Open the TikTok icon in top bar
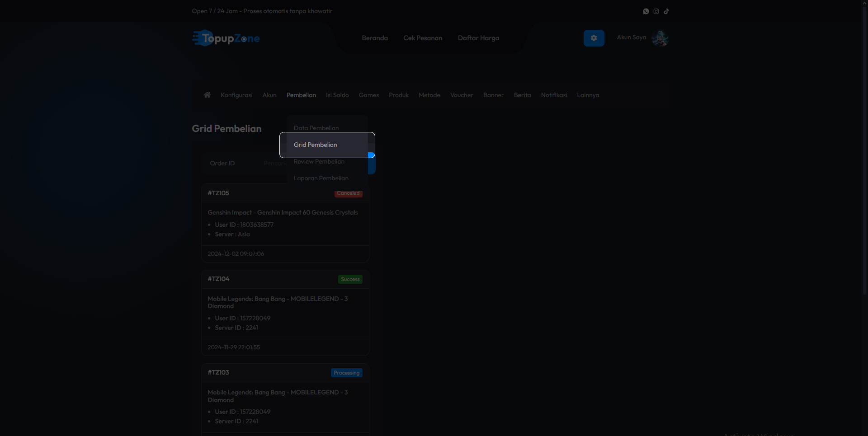This screenshot has height=436, width=868. pyautogui.click(x=666, y=11)
